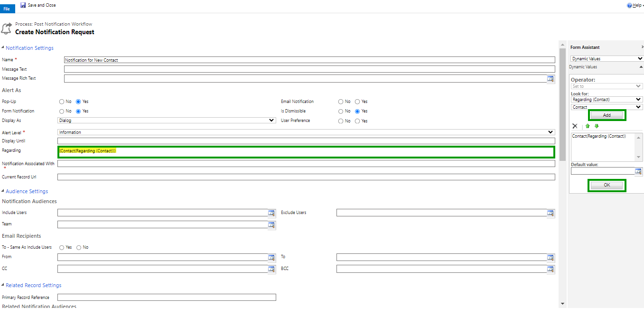The width and height of the screenshot is (644, 317).
Task: Select Yes for Email Notification
Action: point(358,102)
